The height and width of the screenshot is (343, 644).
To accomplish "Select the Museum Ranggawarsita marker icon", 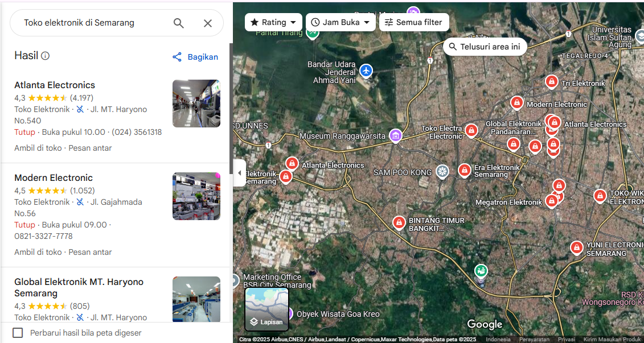I will (396, 135).
